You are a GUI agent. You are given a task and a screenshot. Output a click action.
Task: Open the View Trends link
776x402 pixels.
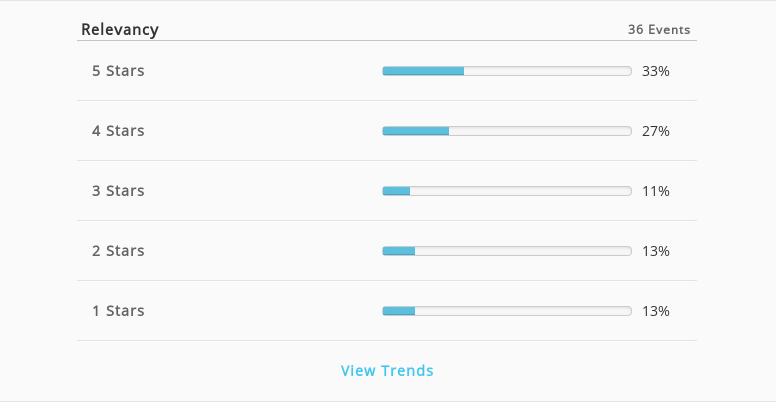[x=387, y=370]
